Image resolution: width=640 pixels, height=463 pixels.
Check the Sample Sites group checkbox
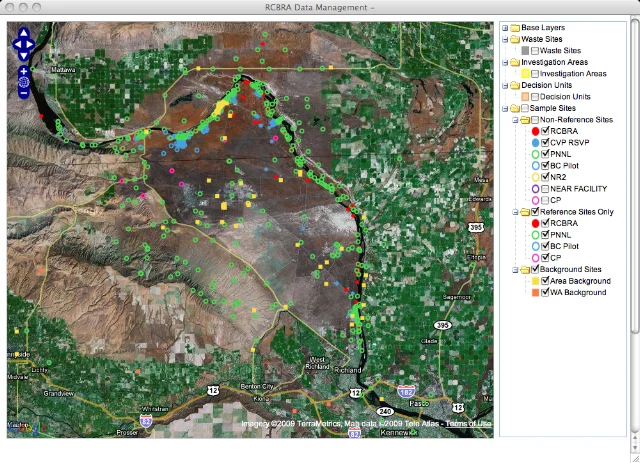[525, 108]
